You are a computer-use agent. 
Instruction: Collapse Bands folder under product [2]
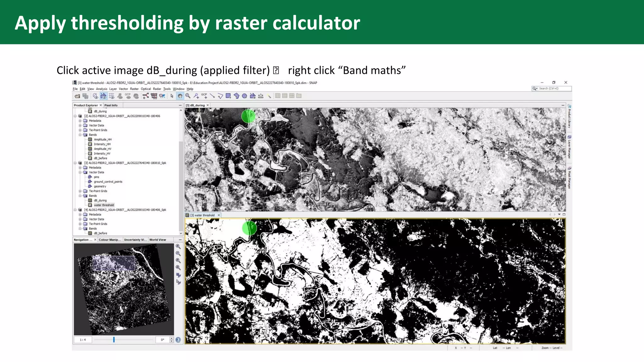pos(80,135)
